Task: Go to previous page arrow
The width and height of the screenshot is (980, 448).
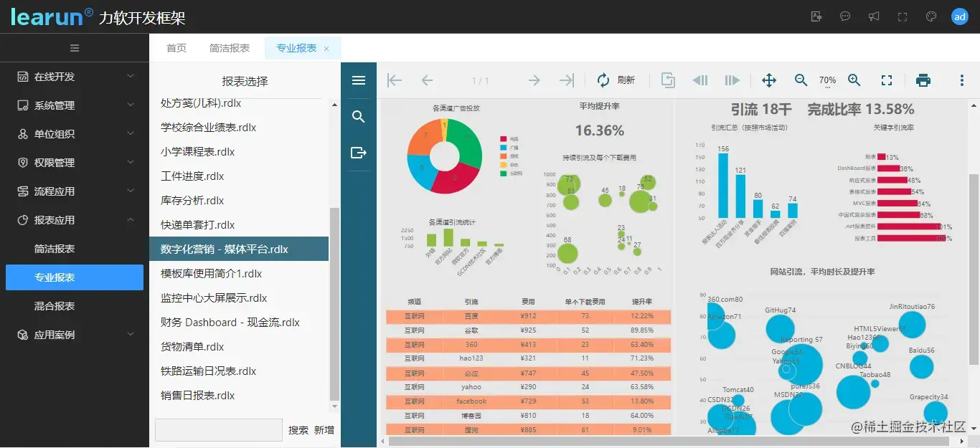Action: tap(427, 80)
